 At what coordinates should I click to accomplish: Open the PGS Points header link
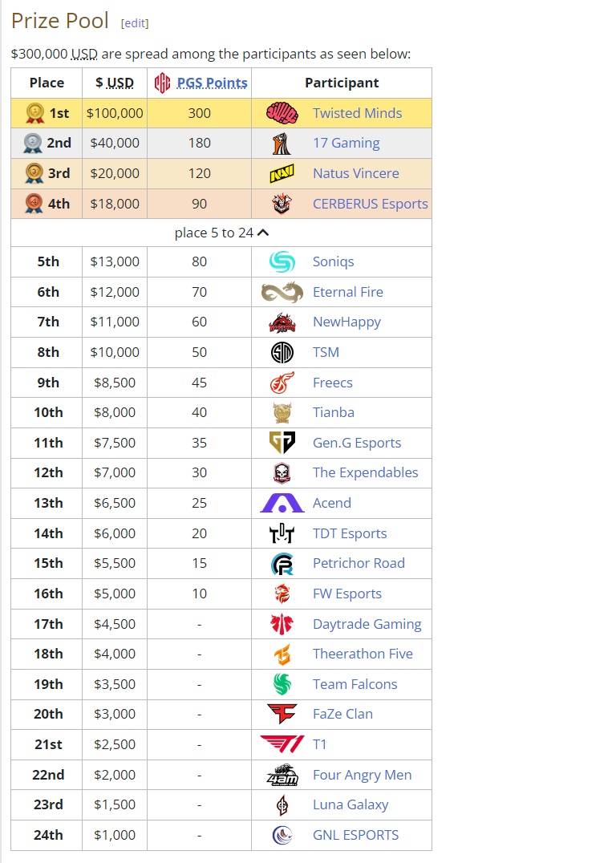[x=212, y=83]
